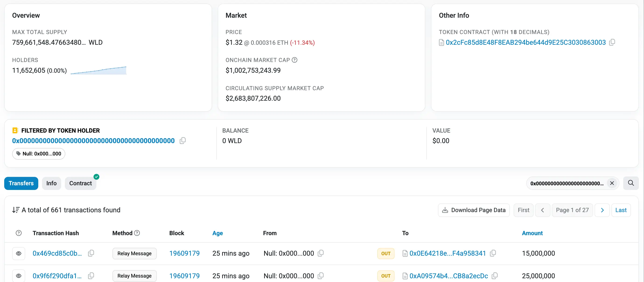Click the holders count 11,652,605
Viewport: 644px width, 282px height.
click(29, 70)
